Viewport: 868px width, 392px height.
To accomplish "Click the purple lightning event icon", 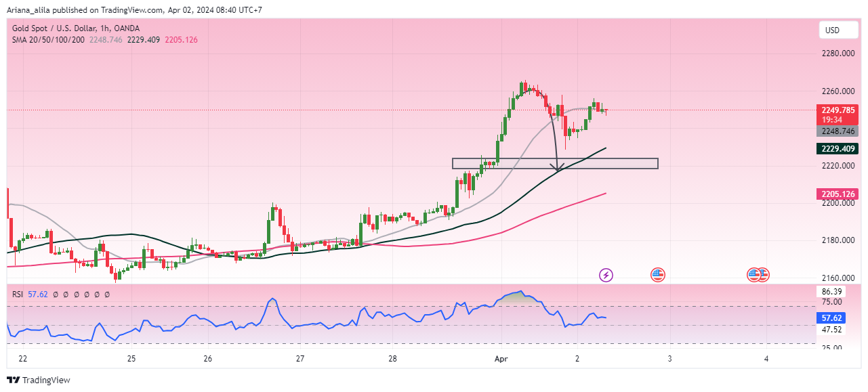I will [606, 275].
